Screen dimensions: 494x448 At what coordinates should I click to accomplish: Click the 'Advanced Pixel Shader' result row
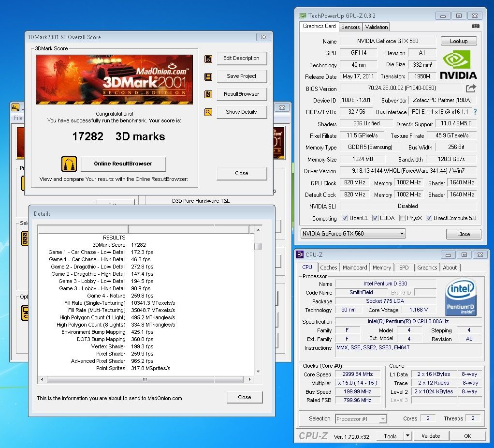pos(112,361)
